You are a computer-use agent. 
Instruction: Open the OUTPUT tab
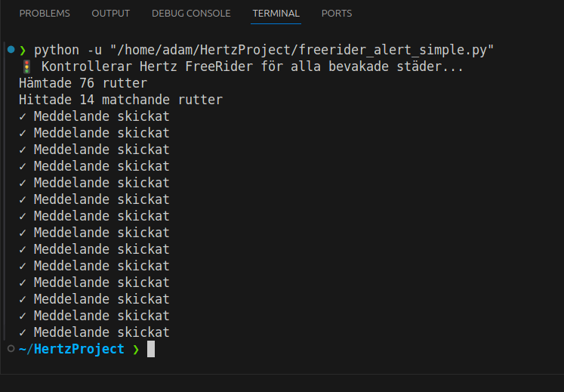tap(110, 14)
